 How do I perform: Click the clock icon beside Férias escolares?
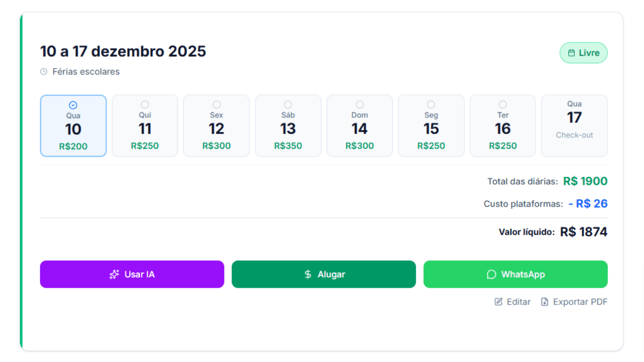[x=44, y=72]
